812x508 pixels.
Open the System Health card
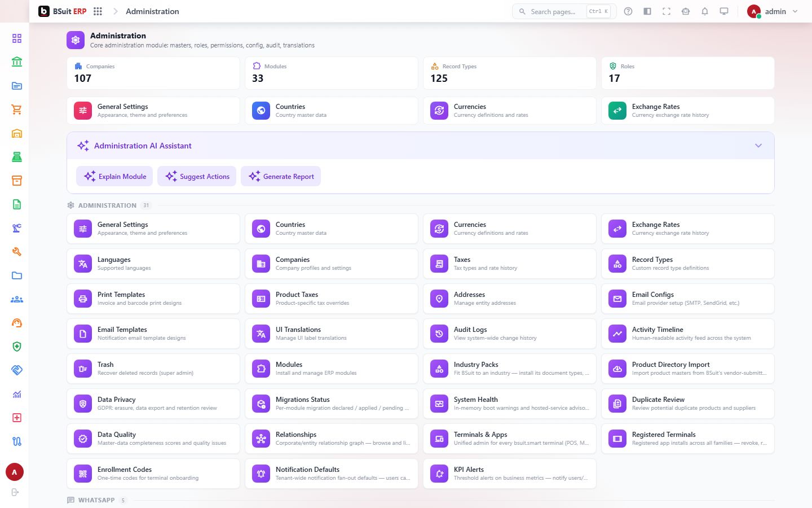coord(510,404)
